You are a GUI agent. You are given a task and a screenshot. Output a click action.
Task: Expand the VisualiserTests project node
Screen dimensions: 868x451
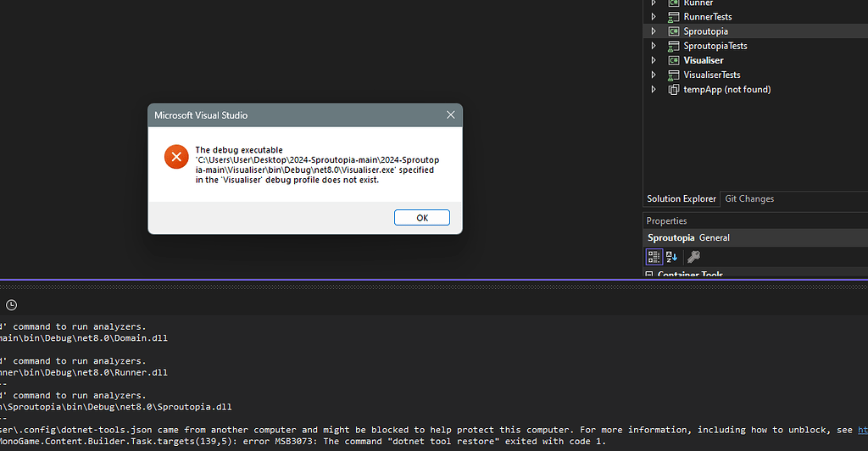click(653, 75)
